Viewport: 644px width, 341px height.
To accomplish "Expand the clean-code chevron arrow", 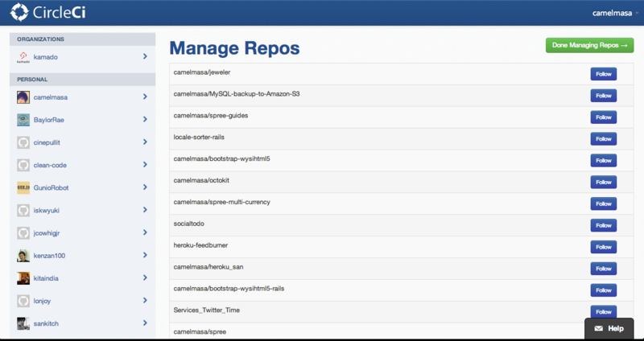I will click(x=145, y=164).
